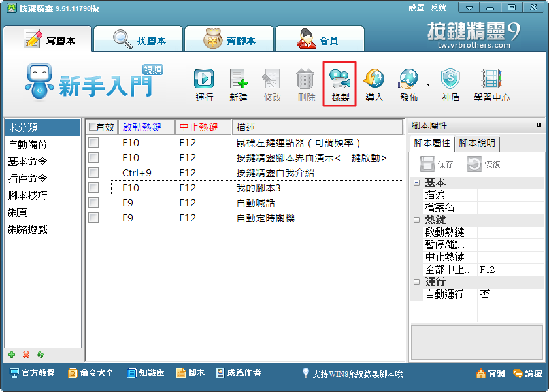Open 反饋 feedback in title bar
This screenshot has width=549, height=392.
(438, 8)
